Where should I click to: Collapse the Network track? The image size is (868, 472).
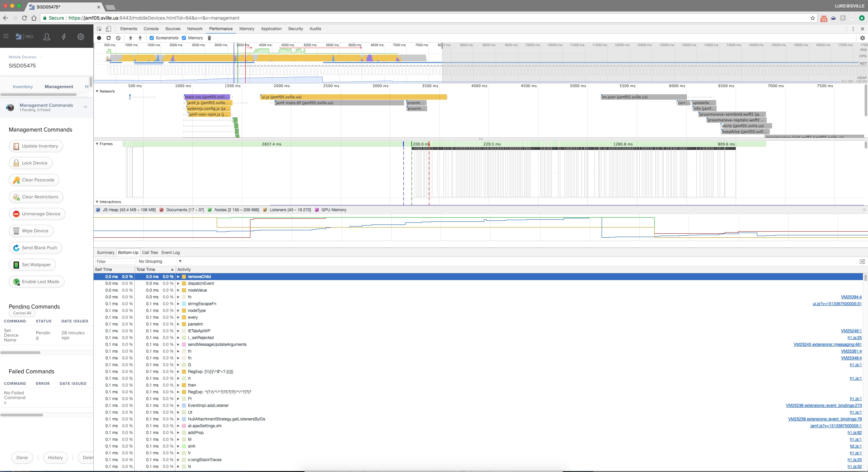point(97,91)
